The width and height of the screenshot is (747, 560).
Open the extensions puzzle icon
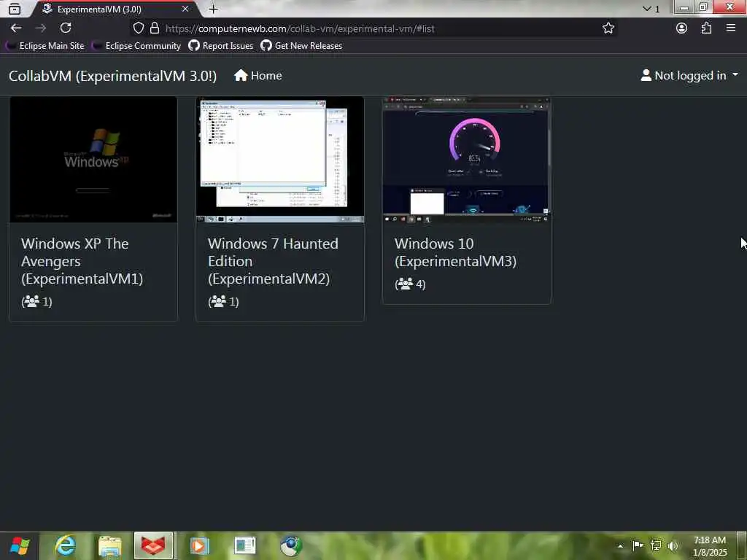coord(706,28)
